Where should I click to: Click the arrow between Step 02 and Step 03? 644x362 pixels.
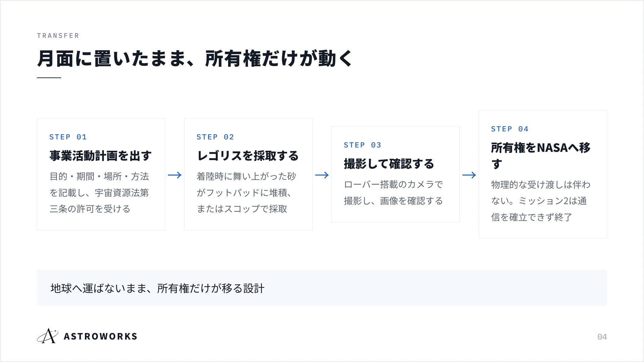(x=322, y=175)
